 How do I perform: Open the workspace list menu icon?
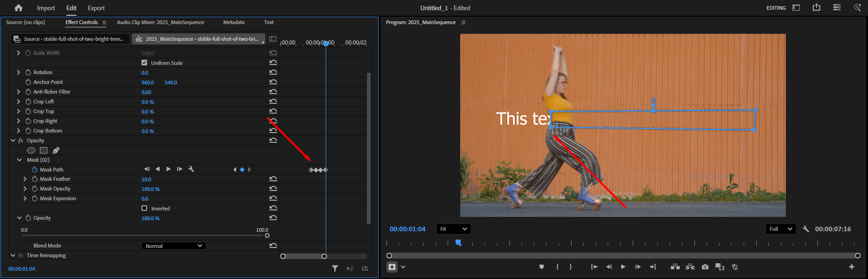point(837,7)
